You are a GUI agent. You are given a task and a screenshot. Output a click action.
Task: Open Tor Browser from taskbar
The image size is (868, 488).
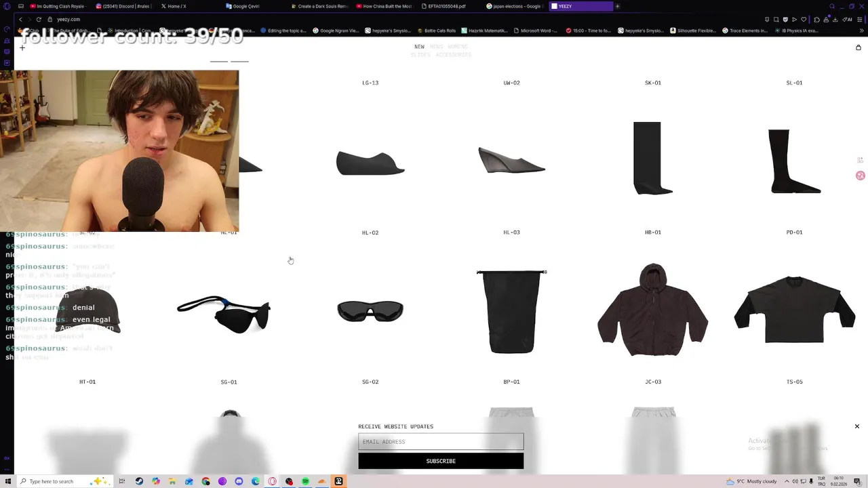222,481
